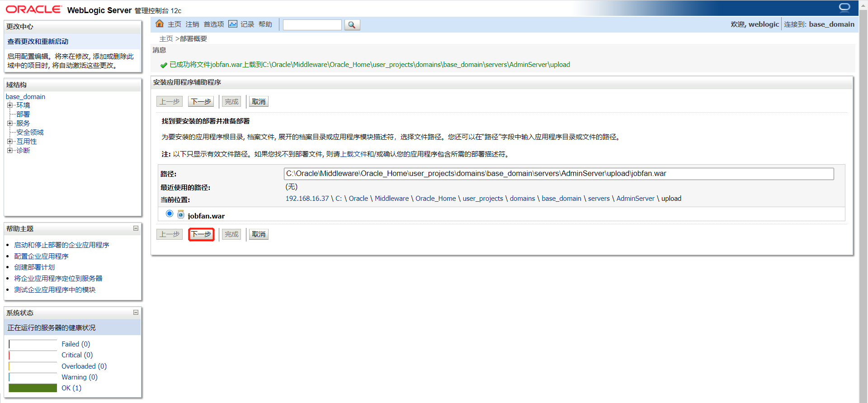Viewport: 868px width, 403px height.
Task: Click the domains path link
Action: 522,199
